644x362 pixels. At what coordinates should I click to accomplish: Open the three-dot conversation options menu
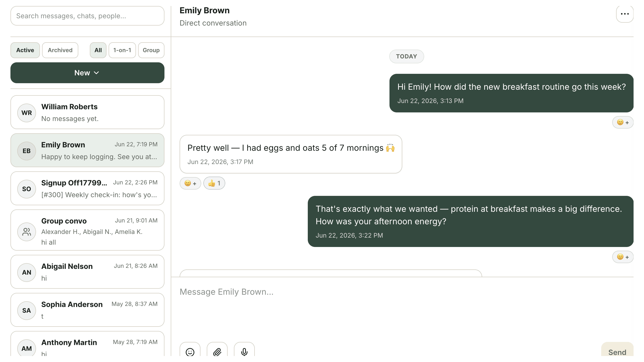click(625, 14)
